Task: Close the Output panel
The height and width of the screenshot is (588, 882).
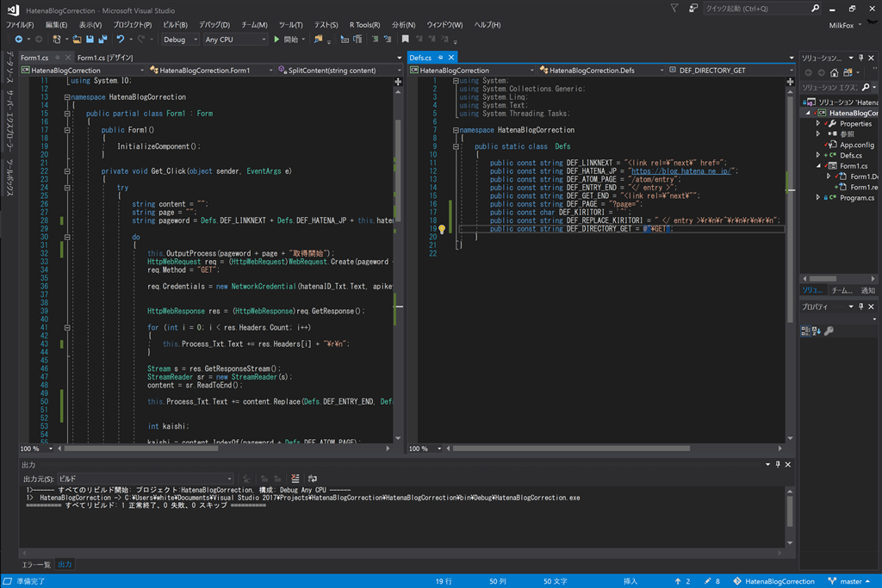Action: click(787, 464)
